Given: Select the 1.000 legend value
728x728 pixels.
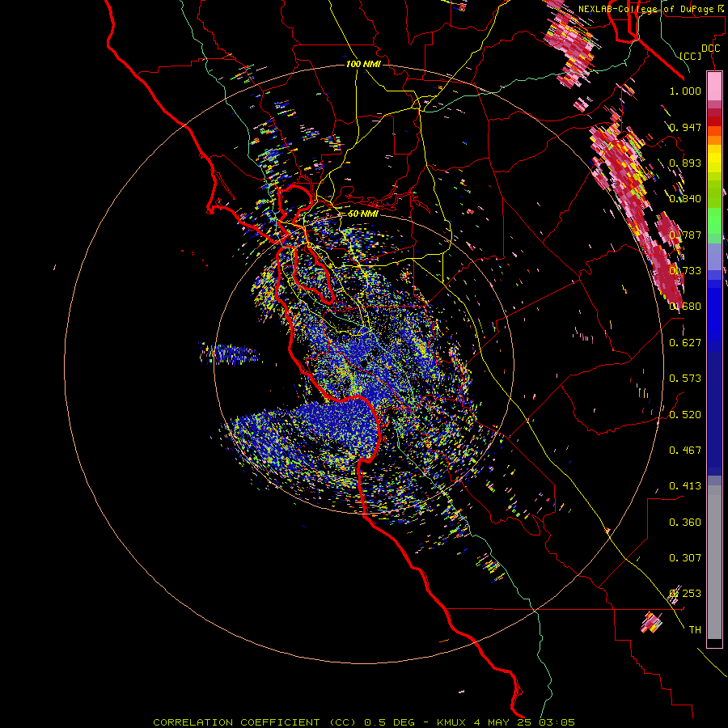Looking at the screenshot, I should point(685,91).
